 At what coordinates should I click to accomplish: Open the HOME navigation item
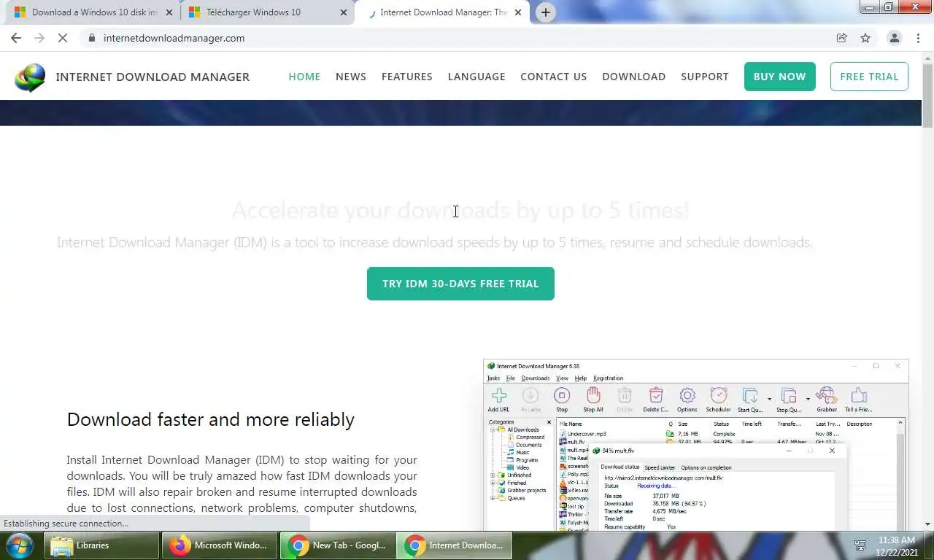point(304,77)
